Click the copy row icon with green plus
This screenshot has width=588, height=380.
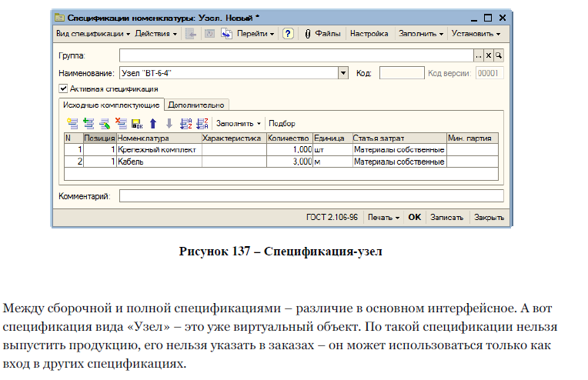pos(89,123)
